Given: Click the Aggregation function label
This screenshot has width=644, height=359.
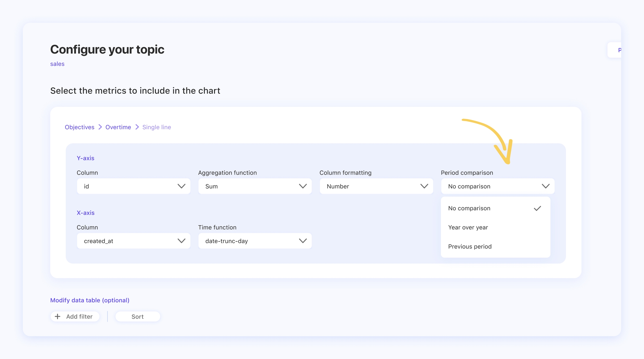Looking at the screenshot, I should coord(227,173).
